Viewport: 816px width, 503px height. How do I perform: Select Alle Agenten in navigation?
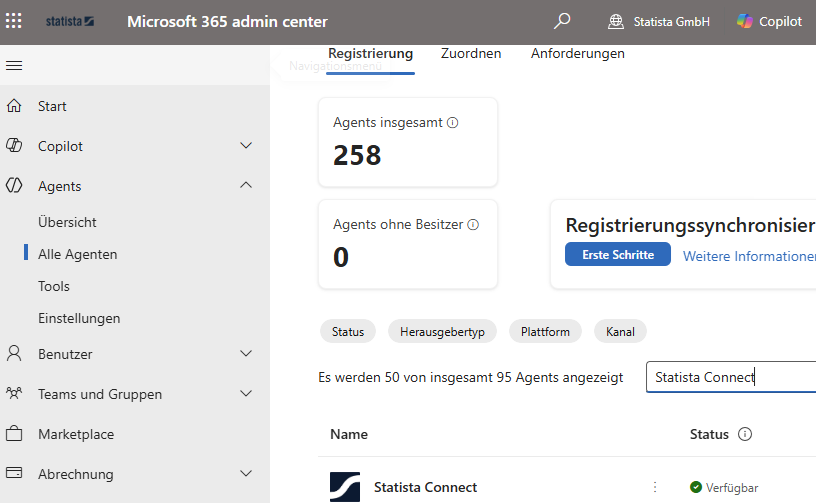click(x=78, y=254)
